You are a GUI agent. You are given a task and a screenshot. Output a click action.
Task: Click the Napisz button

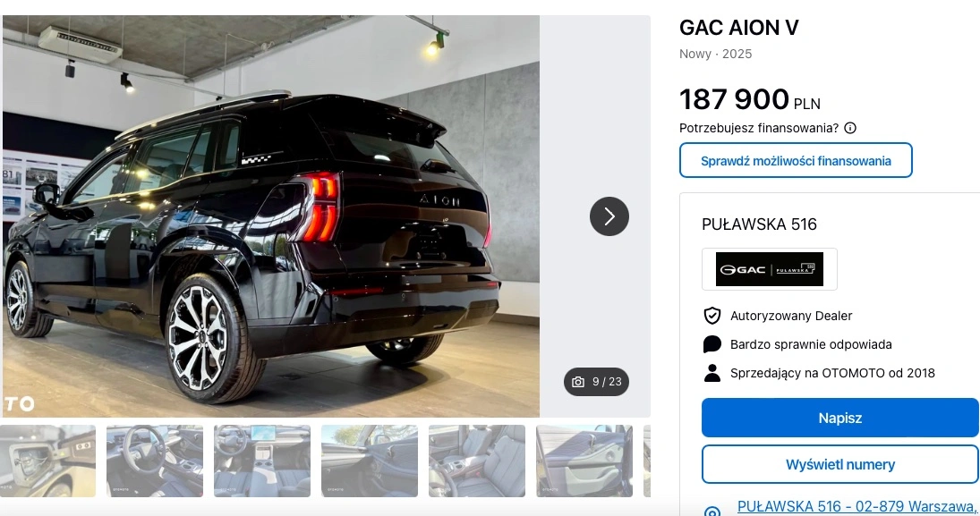[x=840, y=418]
